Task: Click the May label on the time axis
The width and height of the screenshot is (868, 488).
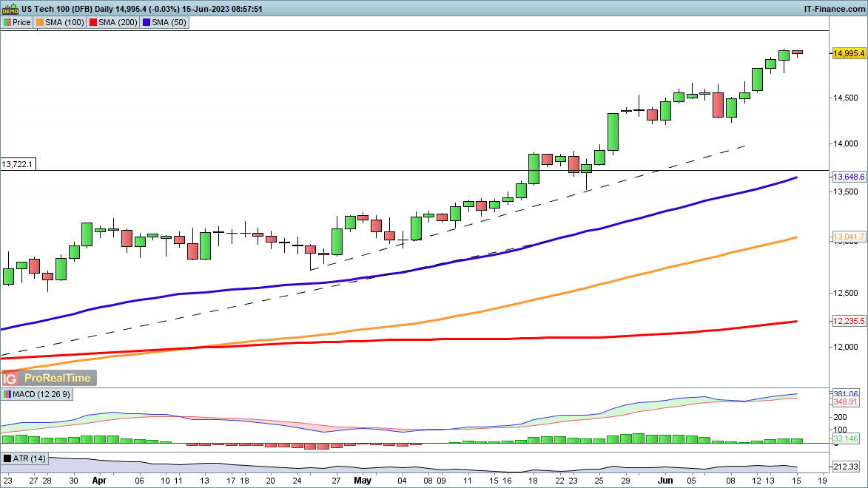Action: pos(363,481)
